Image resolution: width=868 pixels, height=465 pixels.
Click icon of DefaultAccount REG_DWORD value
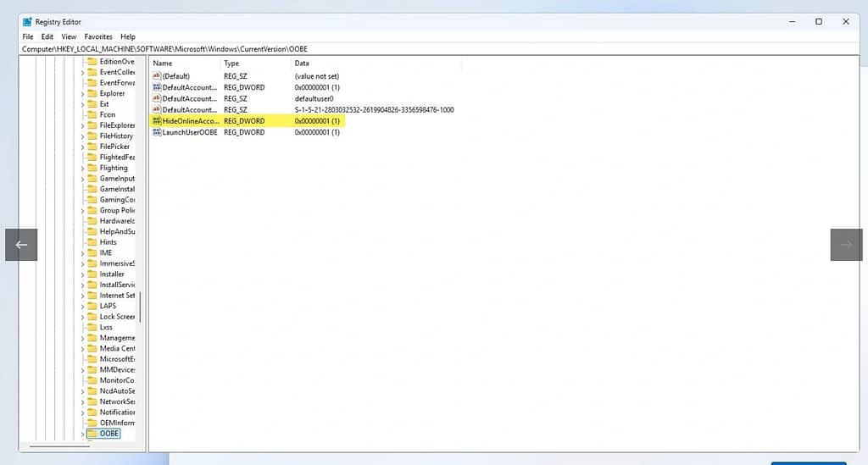tap(157, 87)
